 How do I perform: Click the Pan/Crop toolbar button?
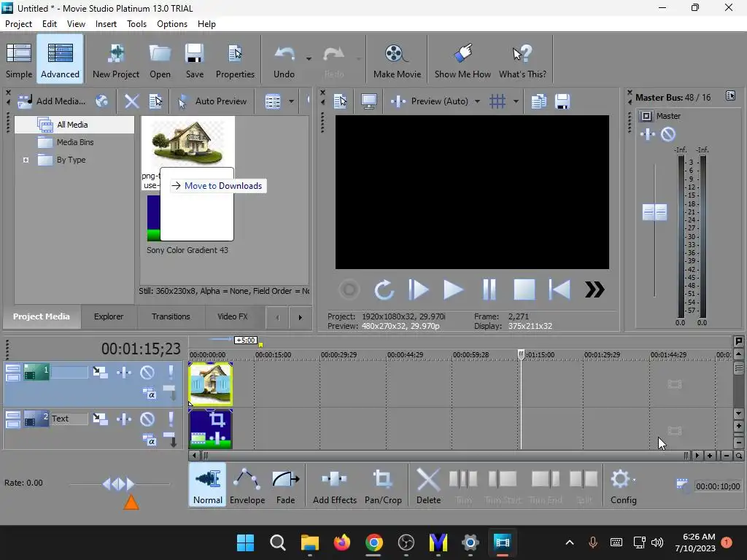pyautogui.click(x=383, y=486)
